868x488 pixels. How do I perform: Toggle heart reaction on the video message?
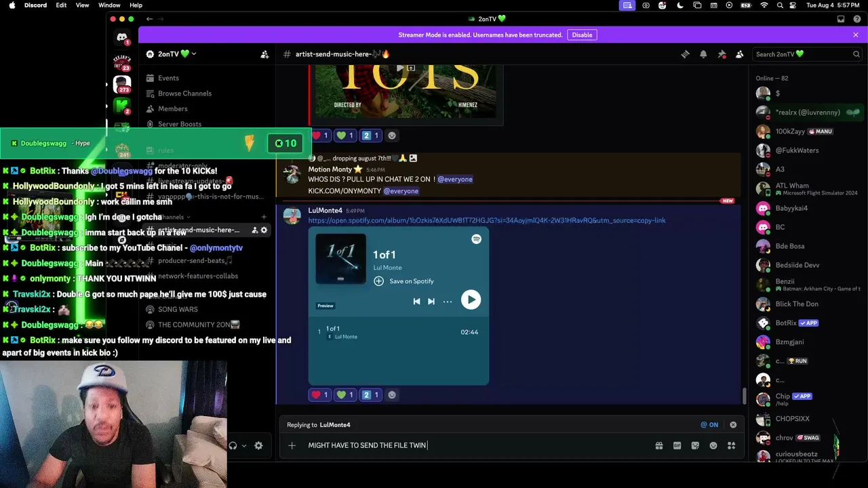(319, 136)
